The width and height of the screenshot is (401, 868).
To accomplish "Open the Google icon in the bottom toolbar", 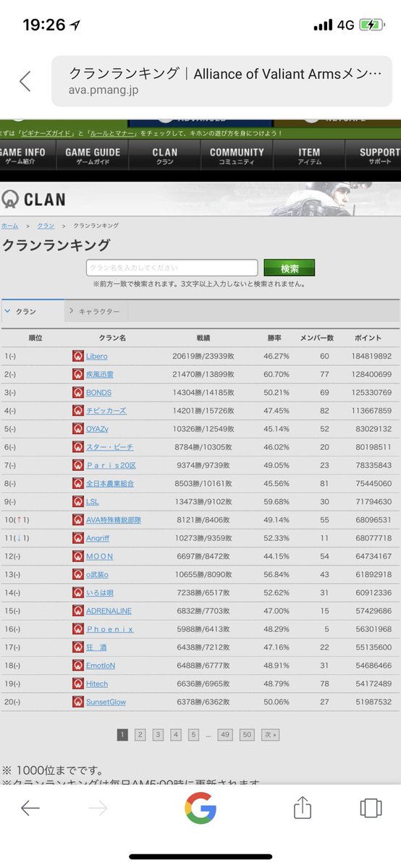I will (x=200, y=808).
